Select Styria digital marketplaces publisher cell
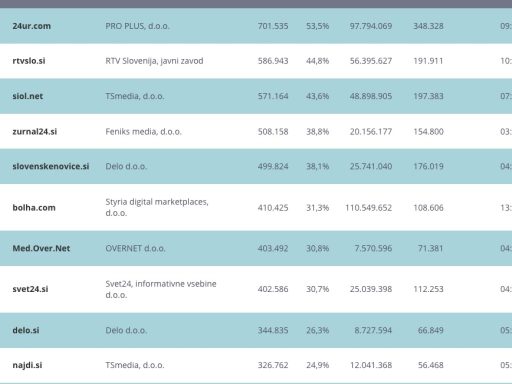 157,207
